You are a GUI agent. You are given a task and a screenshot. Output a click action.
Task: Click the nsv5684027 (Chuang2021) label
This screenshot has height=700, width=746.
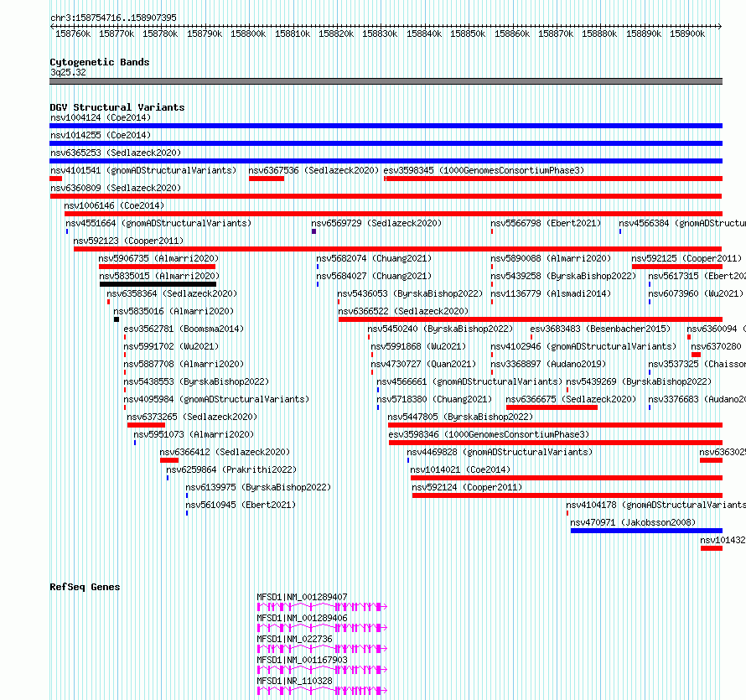(x=374, y=276)
